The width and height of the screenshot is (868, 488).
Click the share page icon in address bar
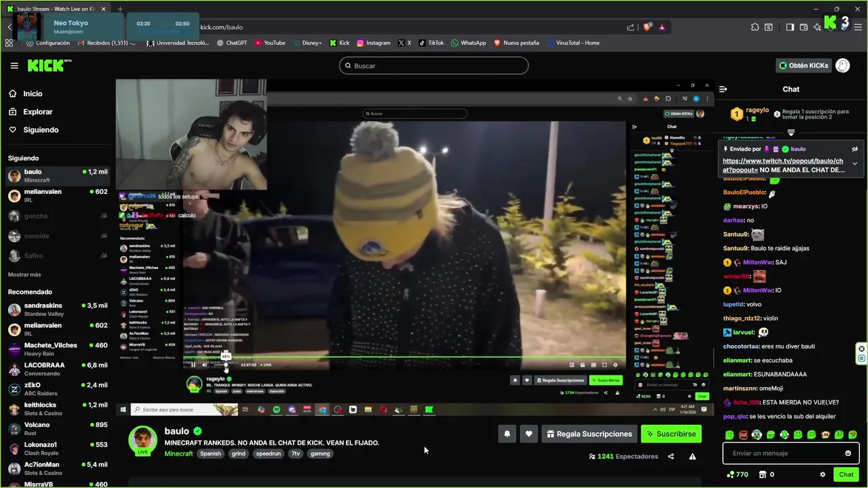click(x=631, y=27)
